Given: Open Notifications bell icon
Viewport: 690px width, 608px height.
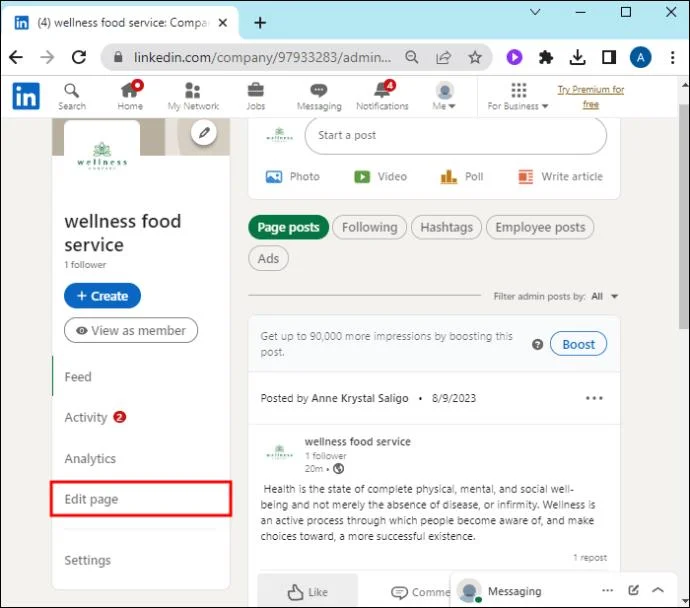Looking at the screenshot, I should coord(382,96).
